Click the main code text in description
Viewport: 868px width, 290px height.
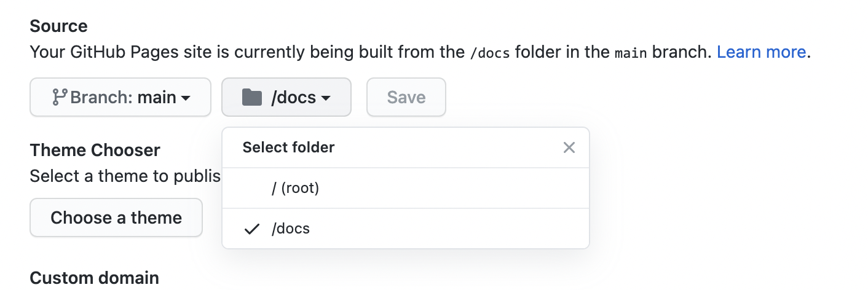point(631,53)
